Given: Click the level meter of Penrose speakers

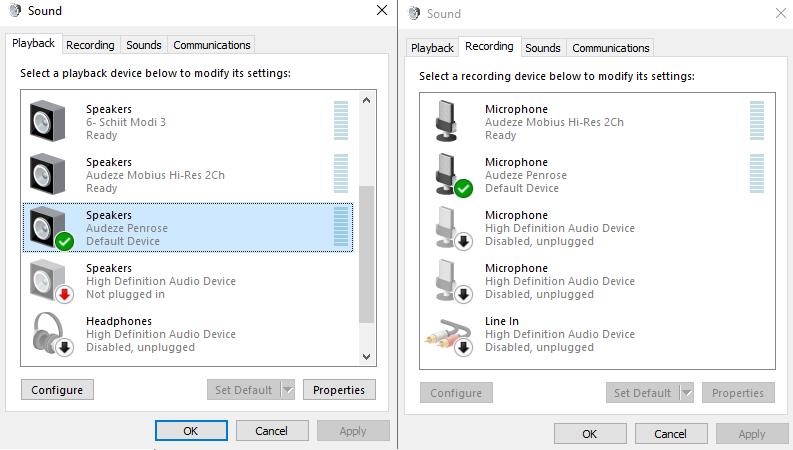Looking at the screenshot, I should tap(341, 228).
